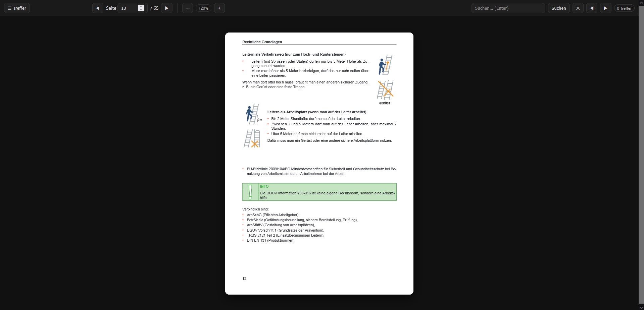Zoom out with the minus button

click(187, 8)
